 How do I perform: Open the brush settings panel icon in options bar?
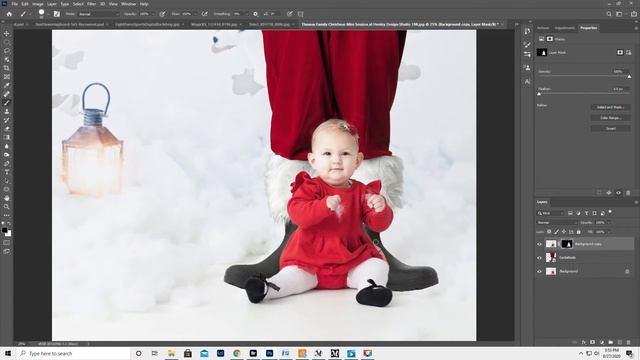57,14
